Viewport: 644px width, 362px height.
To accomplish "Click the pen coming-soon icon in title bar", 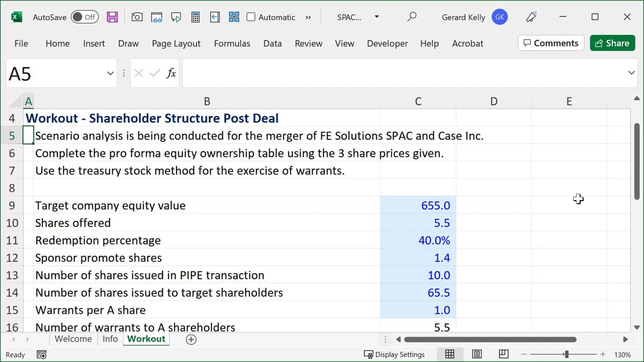I will pyautogui.click(x=531, y=17).
